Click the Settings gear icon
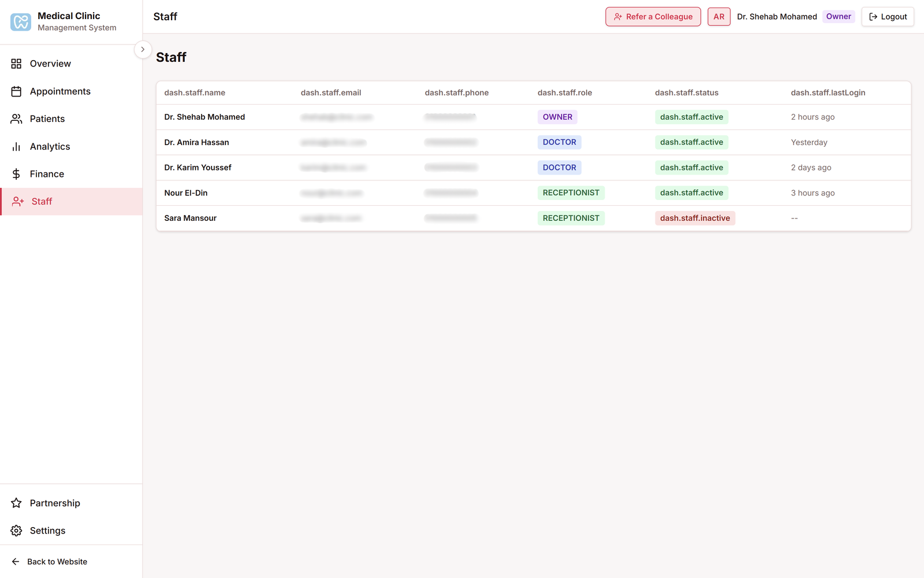Image resolution: width=924 pixels, height=578 pixels. tap(16, 531)
